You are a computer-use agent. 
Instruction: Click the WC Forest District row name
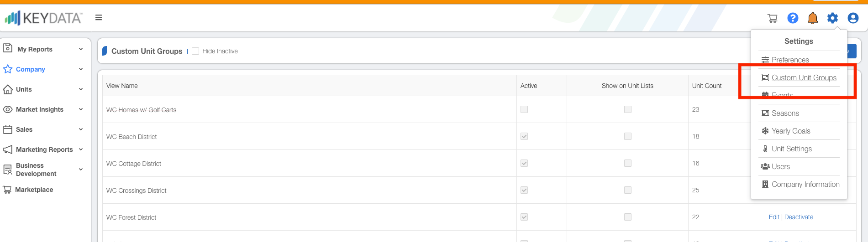click(x=132, y=217)
